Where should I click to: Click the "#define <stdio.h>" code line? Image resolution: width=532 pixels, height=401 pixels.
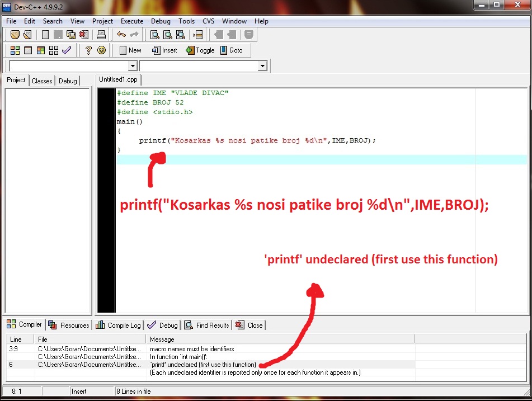(155, 112)
